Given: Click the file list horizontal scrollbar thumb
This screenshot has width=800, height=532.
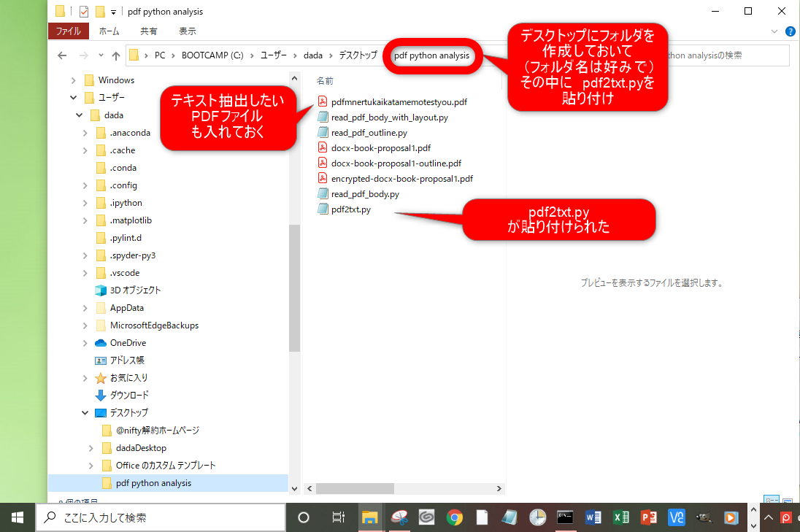Looking at the screenshot, I should (355, 489).
